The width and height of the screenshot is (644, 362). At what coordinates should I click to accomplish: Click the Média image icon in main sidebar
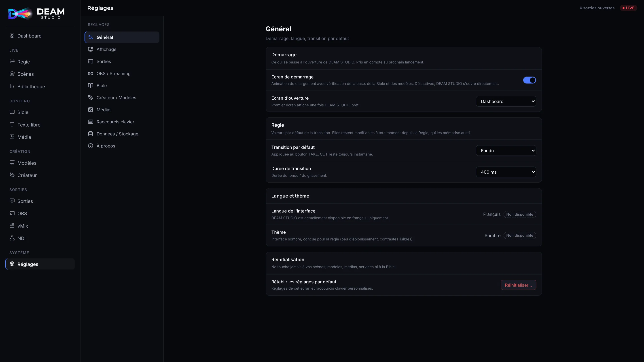12,137
